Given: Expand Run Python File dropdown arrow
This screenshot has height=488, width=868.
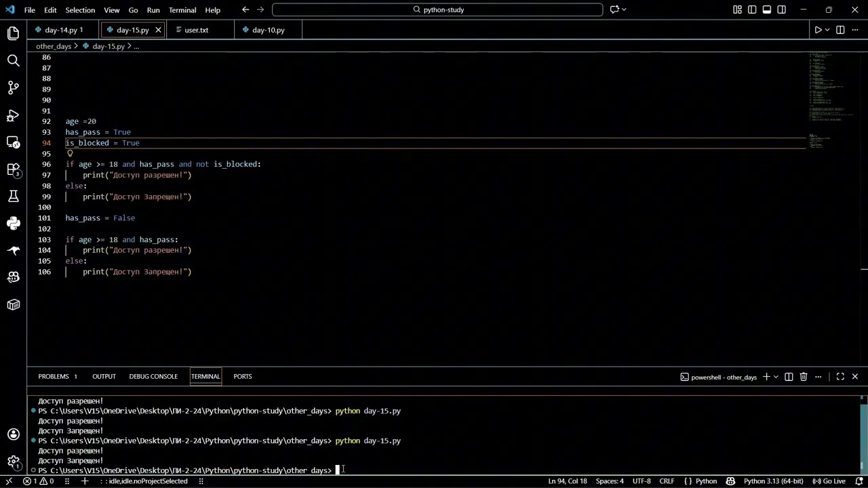Looking at the screenshot, I should tap(827, 30).
